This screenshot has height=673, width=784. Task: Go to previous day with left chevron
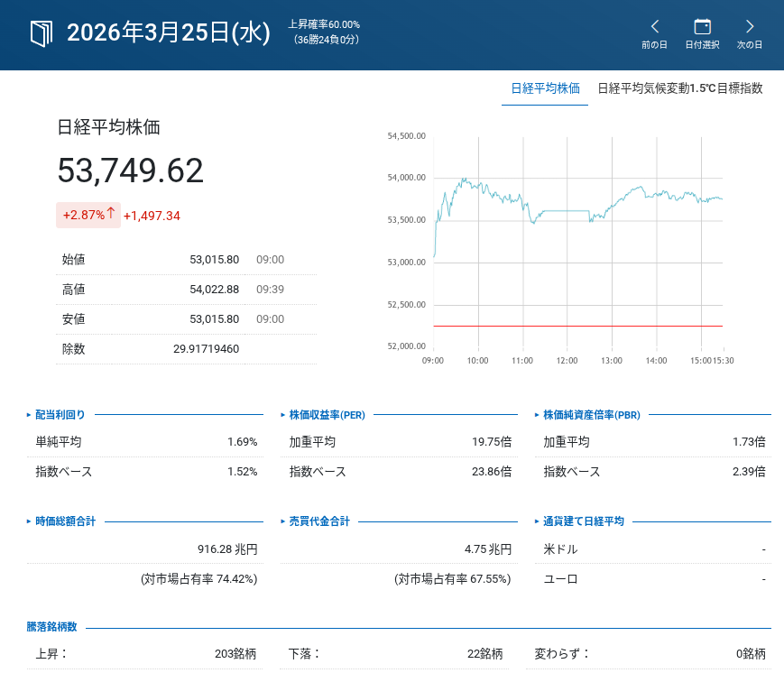tap(655, 26)
